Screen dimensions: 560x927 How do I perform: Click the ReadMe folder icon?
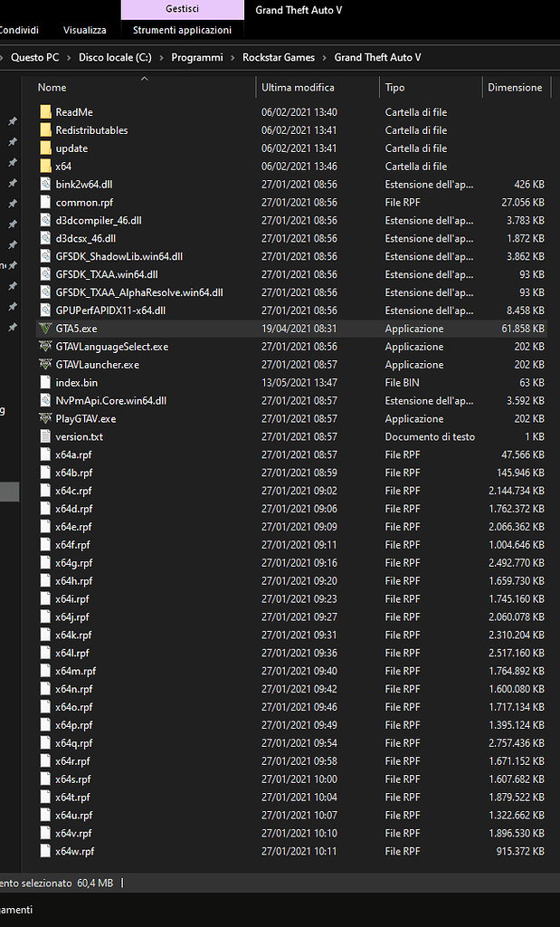[45, 111]
